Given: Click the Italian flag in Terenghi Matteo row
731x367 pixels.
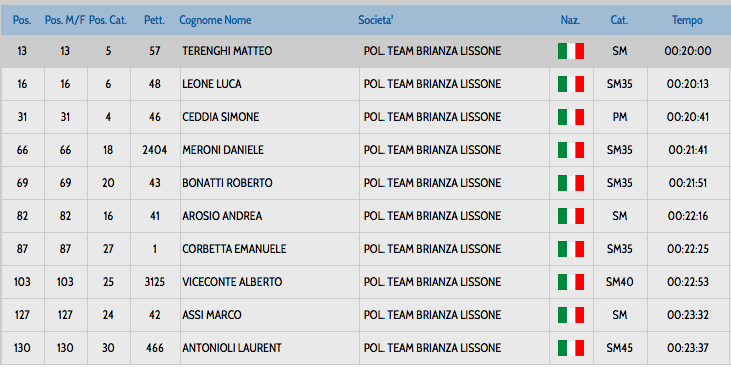Looking at the screenshot, I should [x=571, y=51].
